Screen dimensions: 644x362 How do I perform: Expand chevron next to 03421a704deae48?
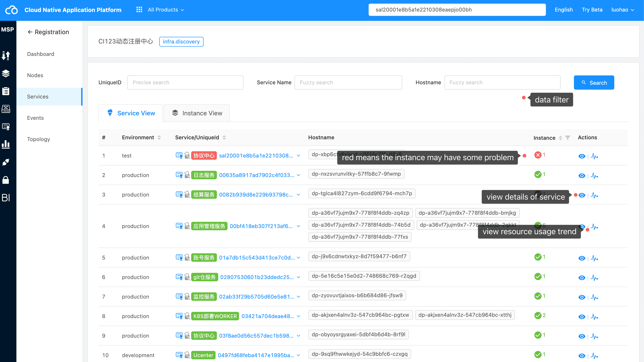[x=298, y=316]
